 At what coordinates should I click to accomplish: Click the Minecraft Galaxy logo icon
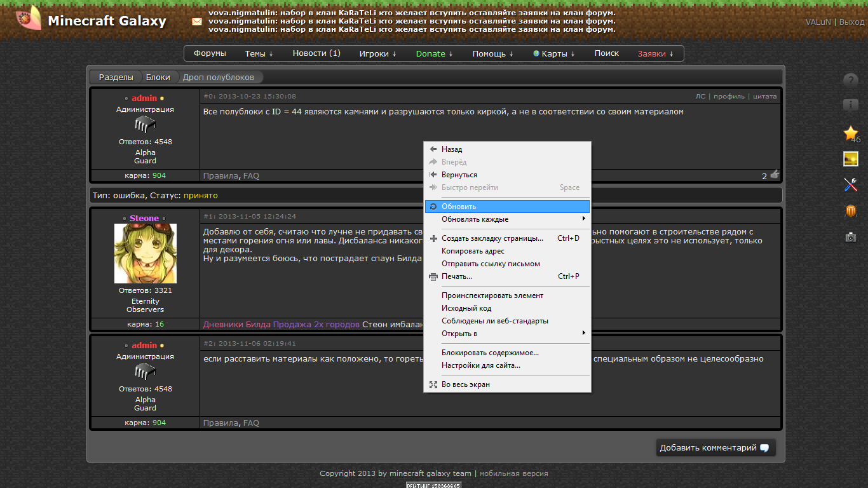(x=29, y=19)
